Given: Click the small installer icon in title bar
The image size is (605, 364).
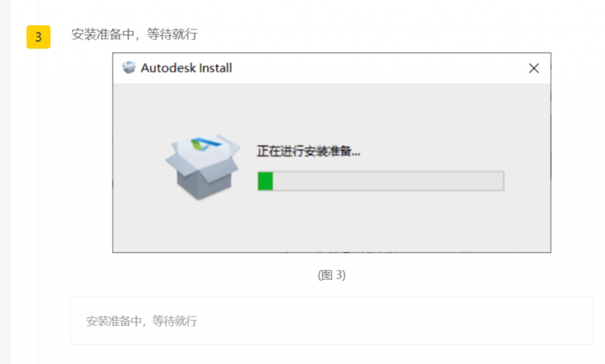Looking at the screenshot, I should click(x=129, y=67).
